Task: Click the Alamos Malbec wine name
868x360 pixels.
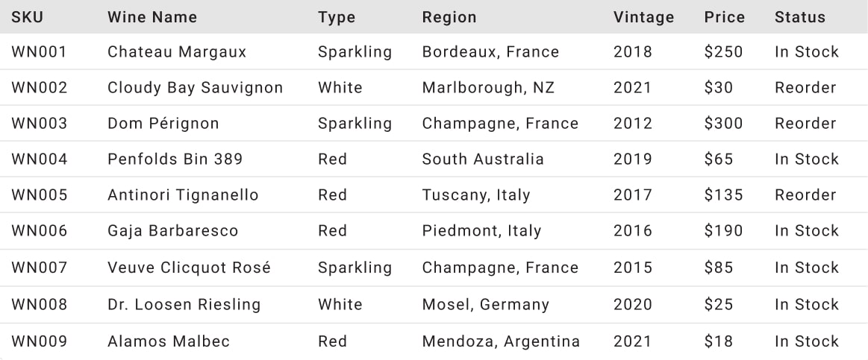Action: click(168, 341)
